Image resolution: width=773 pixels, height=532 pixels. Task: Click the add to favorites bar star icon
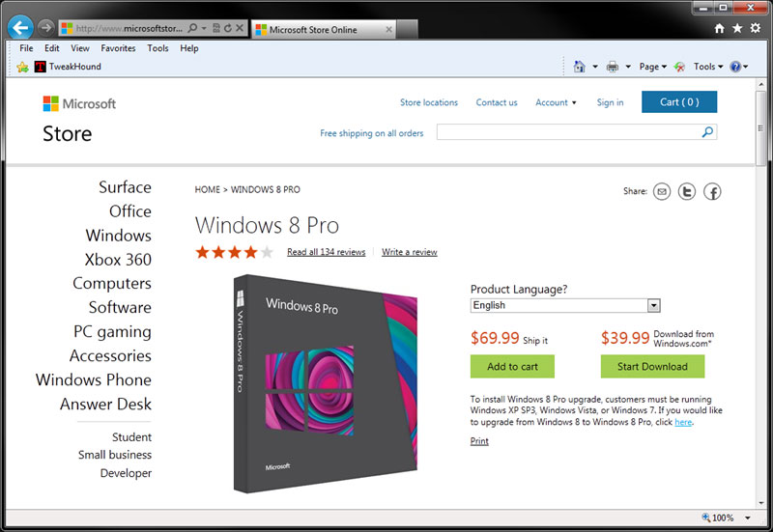pos(22,67)
